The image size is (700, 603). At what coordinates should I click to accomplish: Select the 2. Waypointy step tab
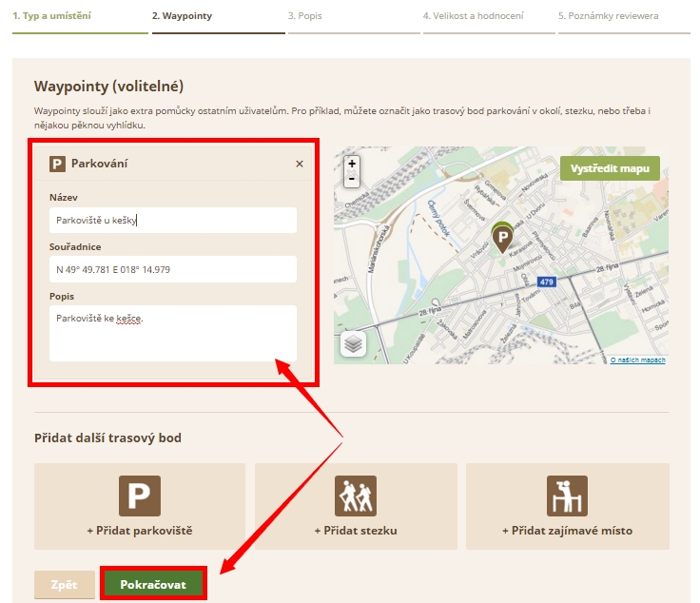point(182,16)
